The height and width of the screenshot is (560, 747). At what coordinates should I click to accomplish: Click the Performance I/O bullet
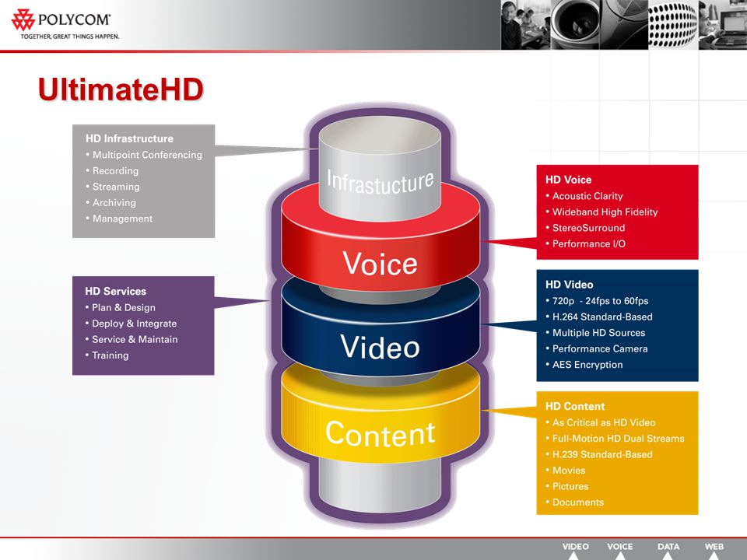tap(586, 243)
